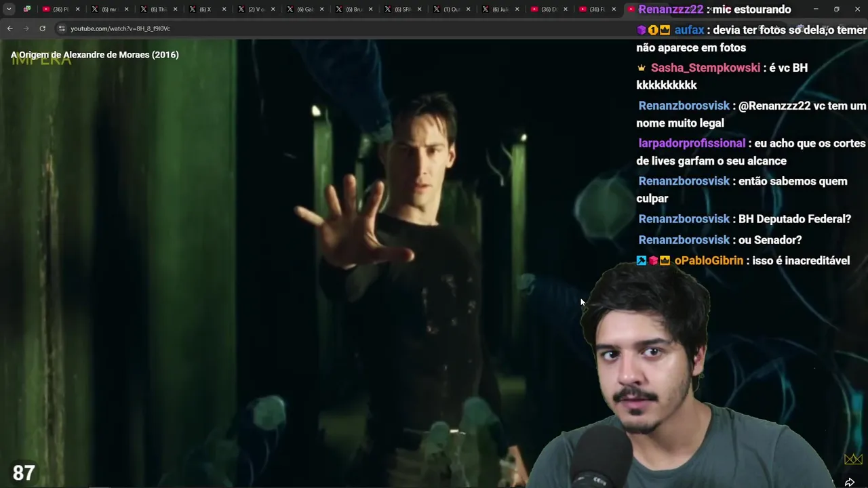Maximize or restore the browser window
This screenshot has height=488, width=868.
tap(837, 9)
